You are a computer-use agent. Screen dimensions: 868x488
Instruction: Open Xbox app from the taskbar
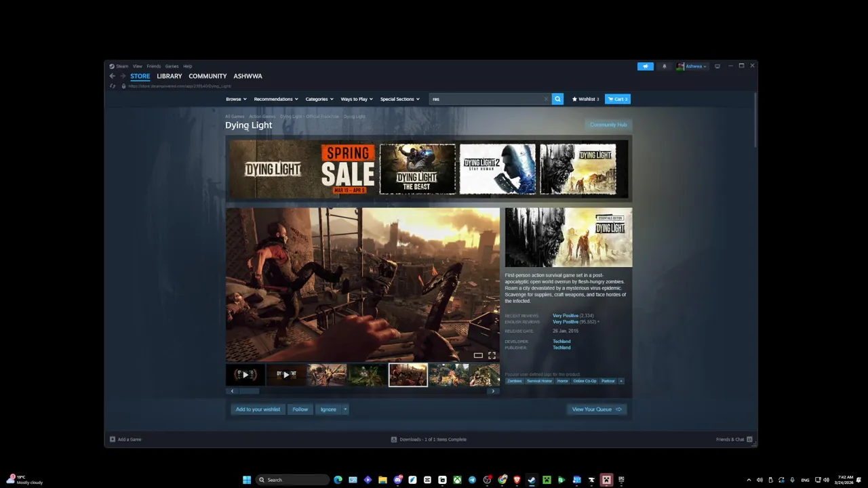[x=457, y=480]
